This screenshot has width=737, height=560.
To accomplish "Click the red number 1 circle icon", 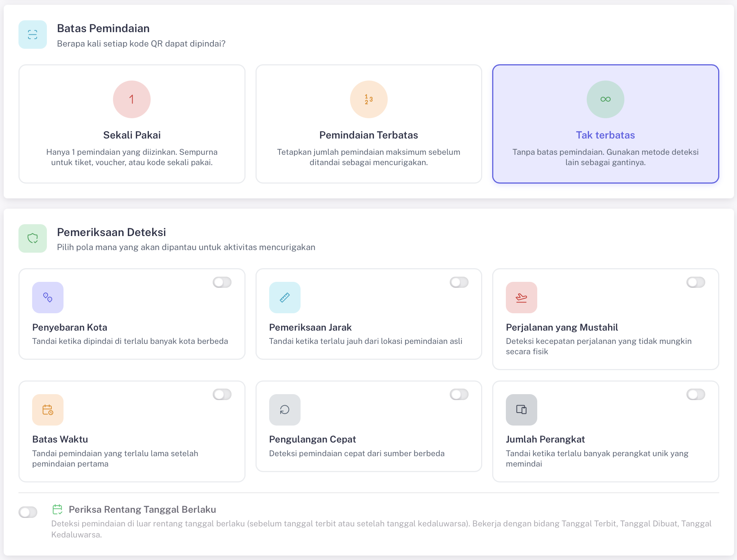I will (132, 99).
